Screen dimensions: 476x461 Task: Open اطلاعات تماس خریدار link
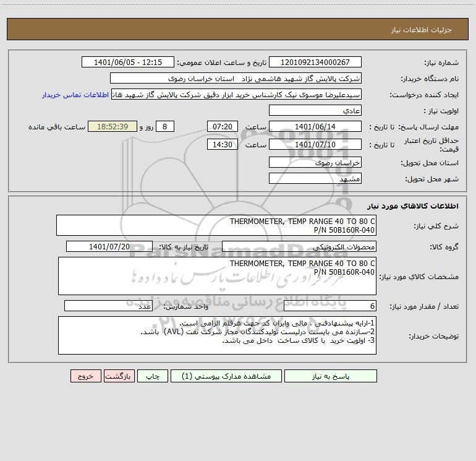75,95
